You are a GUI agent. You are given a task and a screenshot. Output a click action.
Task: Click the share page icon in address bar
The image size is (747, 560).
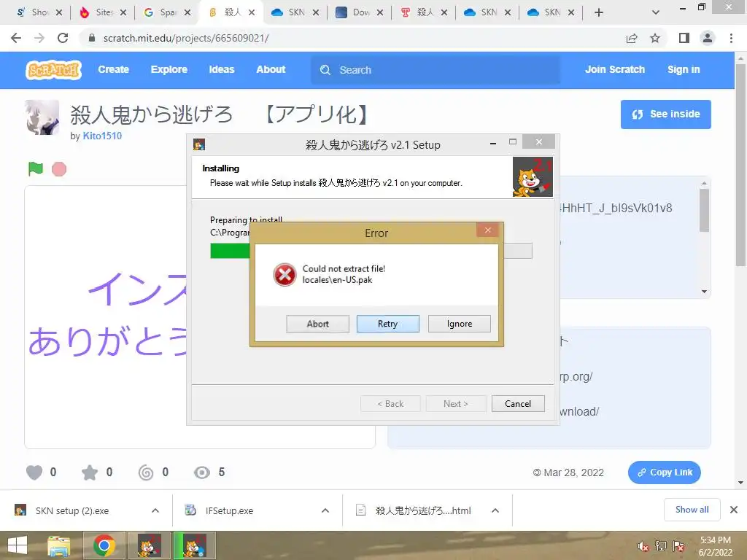632,38
